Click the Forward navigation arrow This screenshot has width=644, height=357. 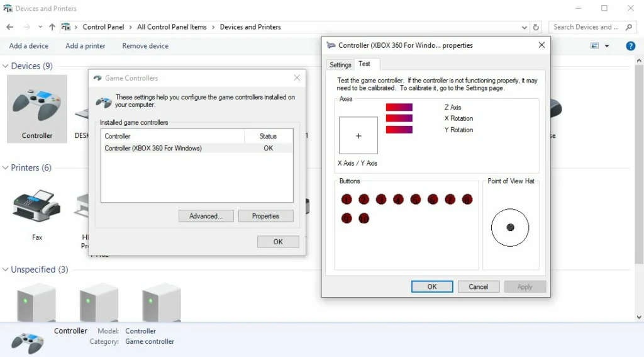pos(26,27)
